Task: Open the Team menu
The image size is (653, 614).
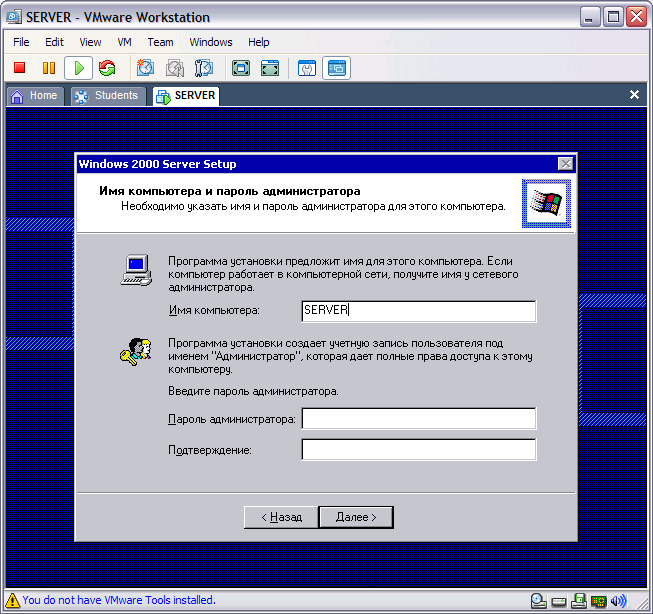Action: [160, 42]
